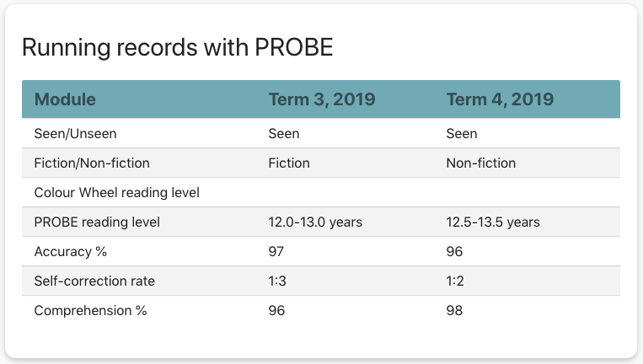Image resolution: width=643 pixels, height=364 pixels.
Task: Select the '12.0-13.0 years' reading level cell
Action: click(315, 222)
